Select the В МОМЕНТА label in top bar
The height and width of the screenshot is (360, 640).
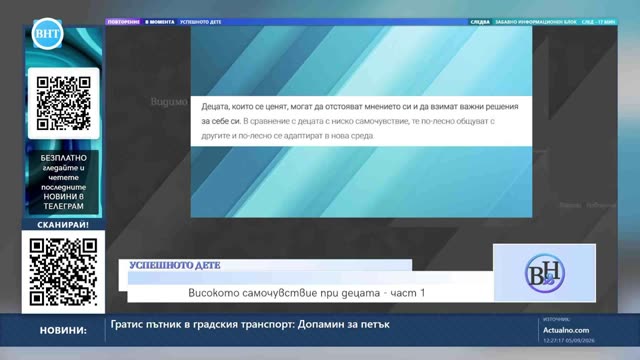pyautogui.click(x=160, y=22)
